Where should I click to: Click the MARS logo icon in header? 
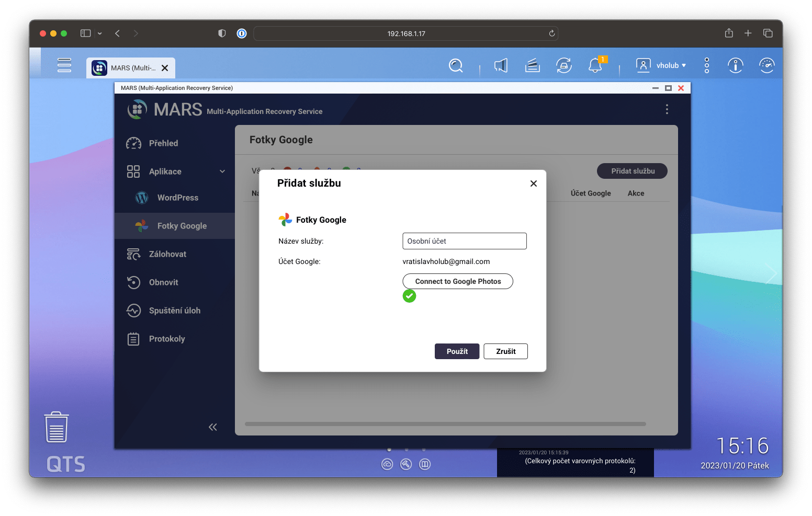tap(137, 109)
